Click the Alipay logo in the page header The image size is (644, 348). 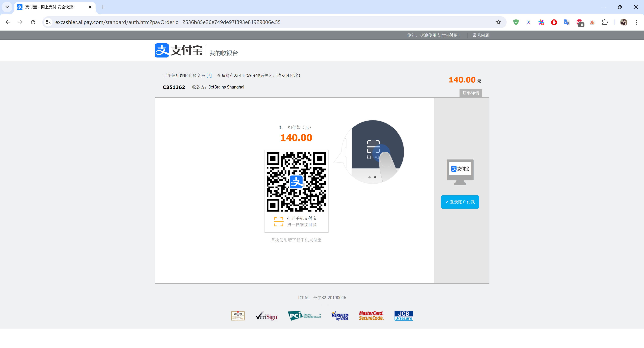(178, 50)
